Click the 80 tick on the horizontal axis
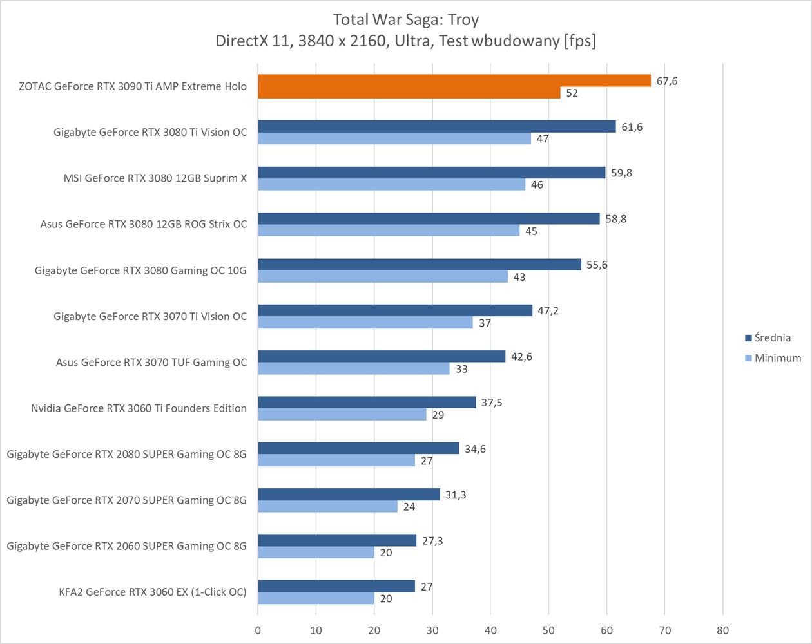 pyautogui.click(x=722, y=630)
